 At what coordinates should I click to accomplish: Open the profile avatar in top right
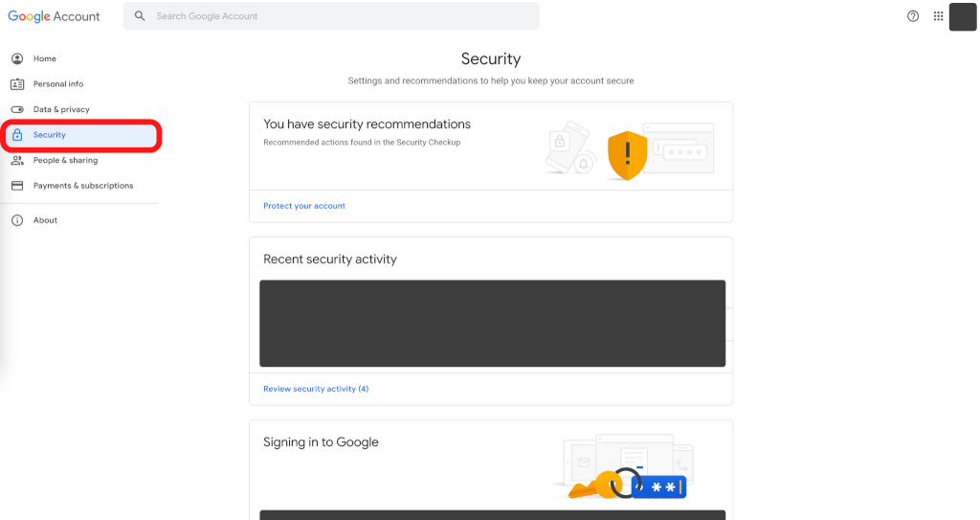pos(962,16)
